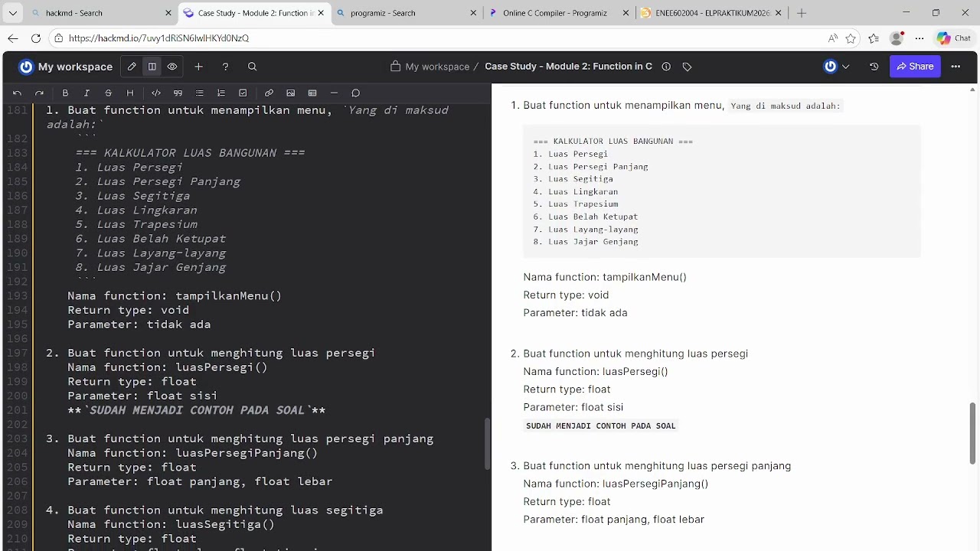980x551 pixels.
Task: Switch to the Online C Compiler - Programiz tab
Action: point(559,13)
